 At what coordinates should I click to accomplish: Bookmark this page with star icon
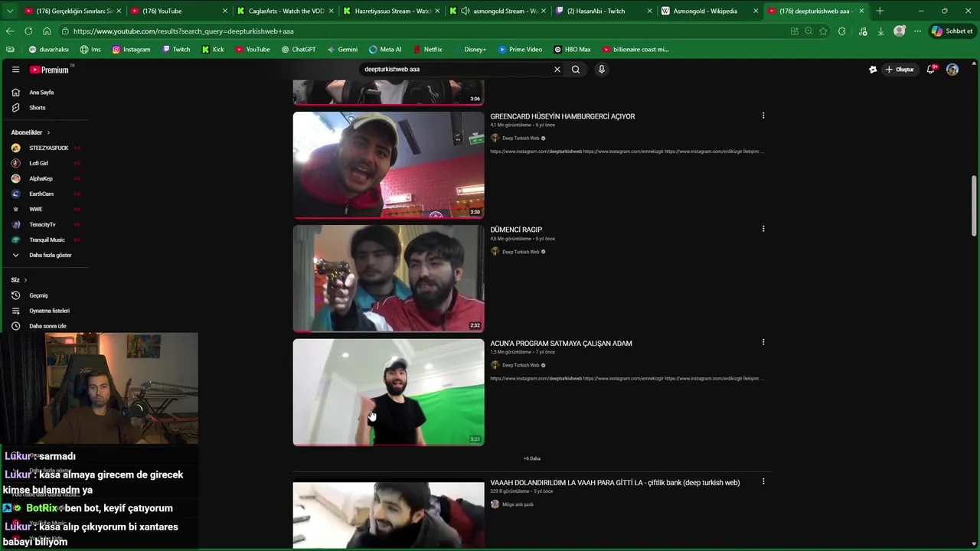pos(823,31)
